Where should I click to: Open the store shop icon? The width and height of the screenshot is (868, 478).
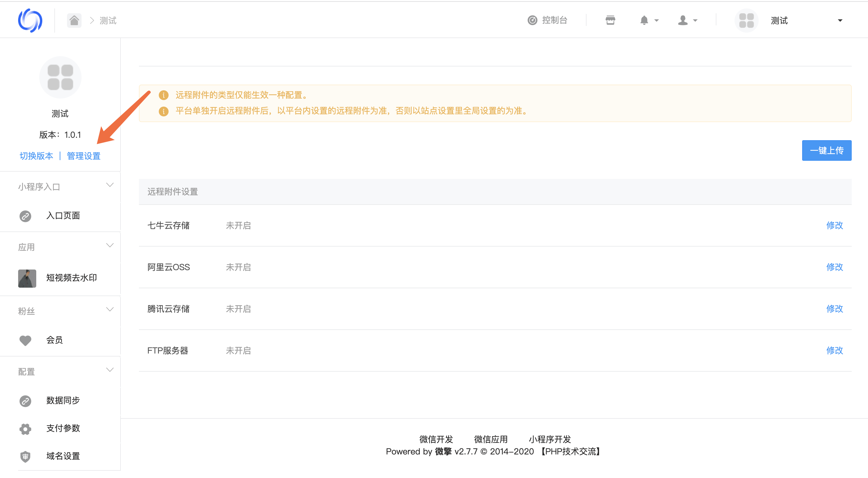coord(610,20)
